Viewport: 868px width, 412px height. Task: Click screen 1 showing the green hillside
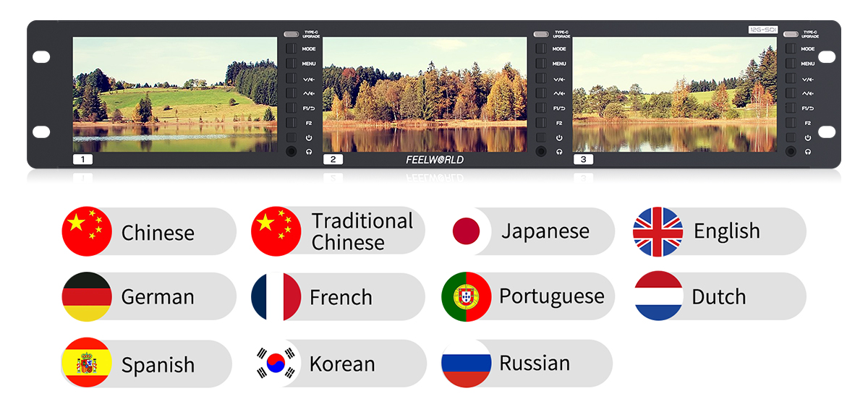(x=175, y=95)
